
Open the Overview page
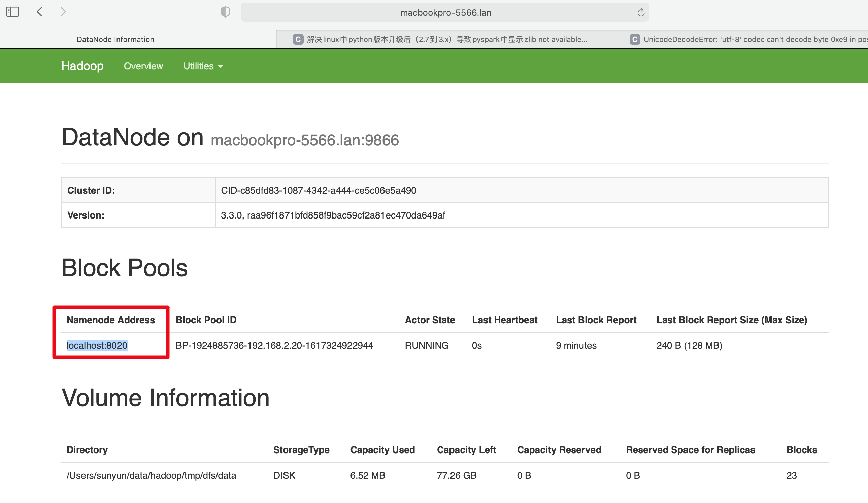click(143, 66)
